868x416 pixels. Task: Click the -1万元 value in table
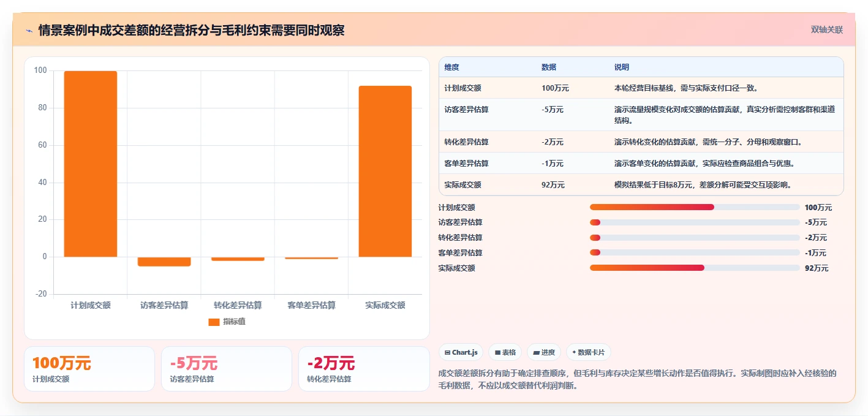553,163
